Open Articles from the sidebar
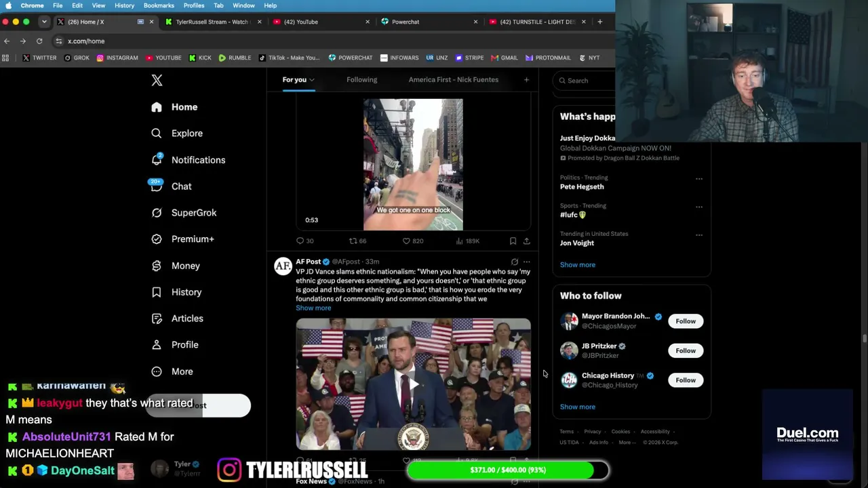868x488 pixels. (x=177, y=319)
